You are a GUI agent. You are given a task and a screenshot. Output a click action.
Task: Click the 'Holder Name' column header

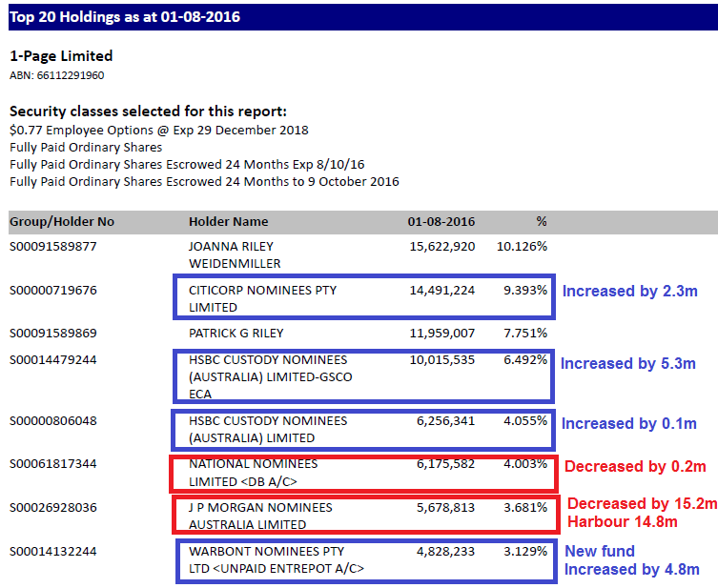(229, 222)
